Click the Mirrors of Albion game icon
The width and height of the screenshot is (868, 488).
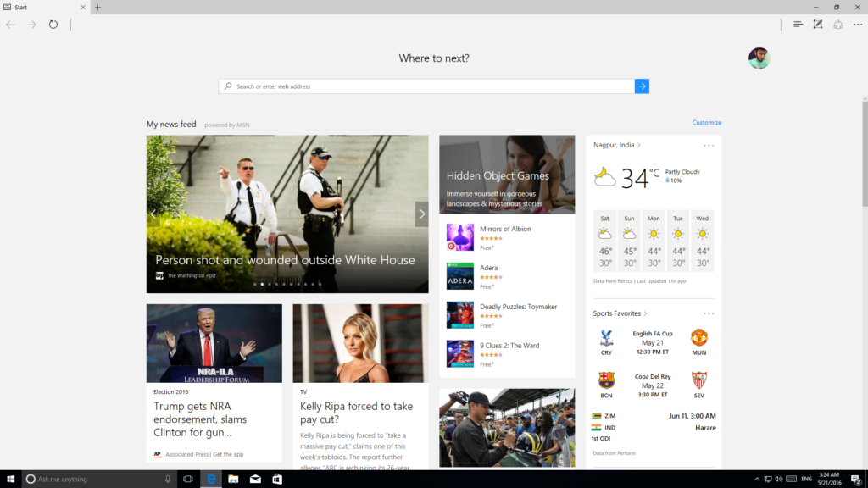460,237
